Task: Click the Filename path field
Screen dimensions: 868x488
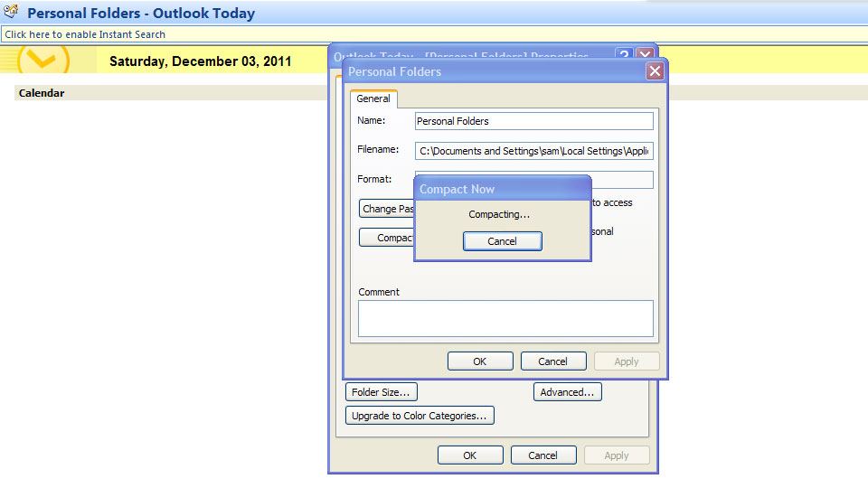Action: coord(533,151)
